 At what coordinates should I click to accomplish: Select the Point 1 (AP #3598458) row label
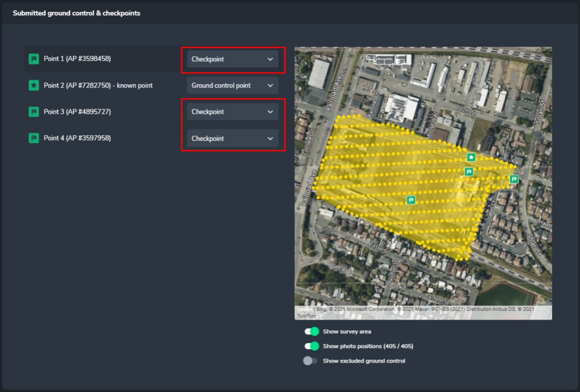[x=77, y=59]
